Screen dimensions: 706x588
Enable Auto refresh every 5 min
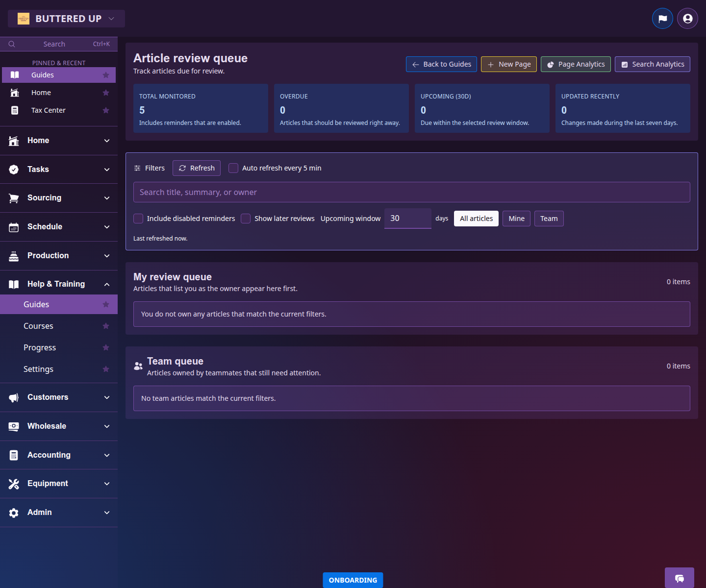point(233,168)
